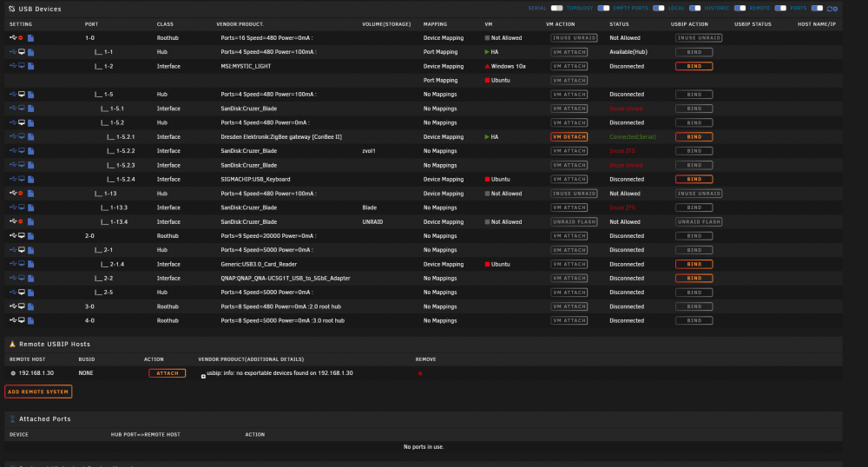Click the refresh and settings gear icon in the header
The width and height of the screenshot is (868, 467).
point(832,9)
